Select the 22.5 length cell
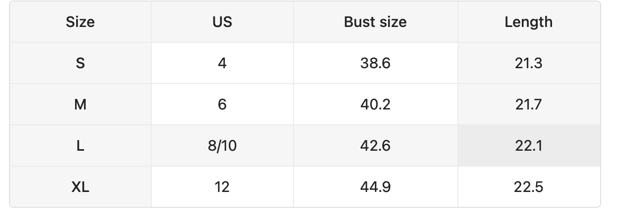The height and width of the screenshot is (220, 644). point(529,187)
